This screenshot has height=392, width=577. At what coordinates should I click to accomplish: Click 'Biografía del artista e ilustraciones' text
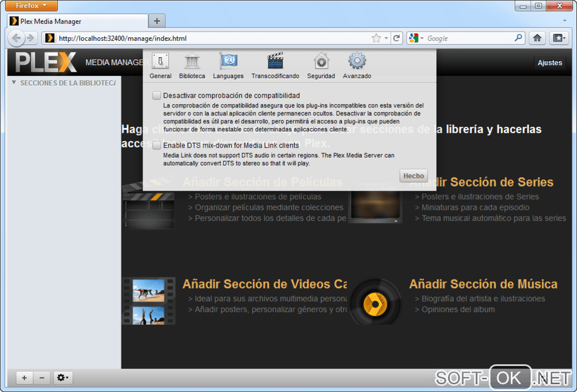(x=483, y=299)
